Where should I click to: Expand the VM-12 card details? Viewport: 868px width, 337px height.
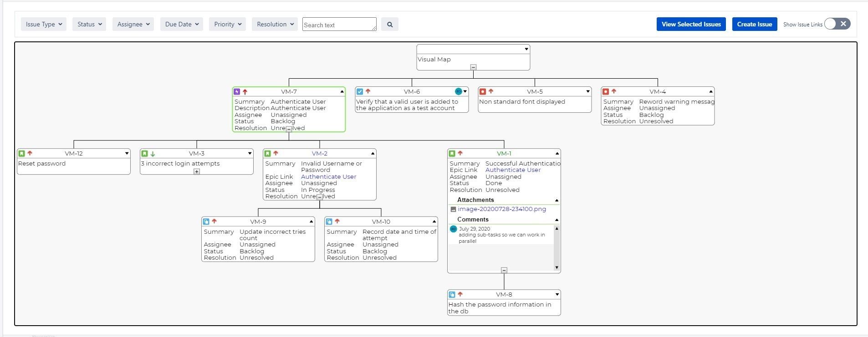click(x=127, y=154)
